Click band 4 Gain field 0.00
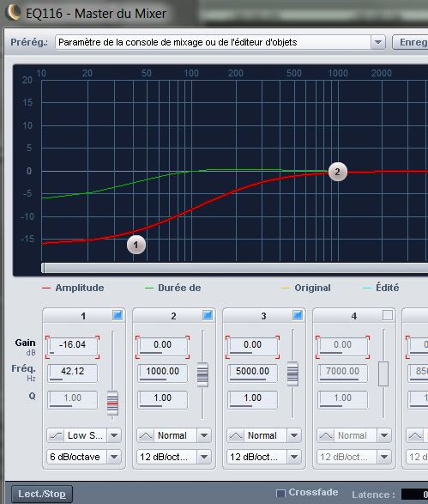This screenshot has height=504, width=428. coord(342,346)
